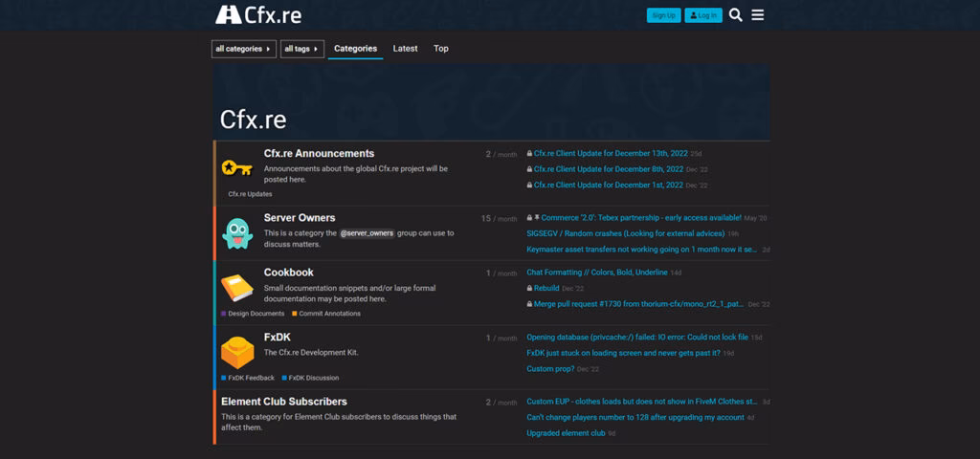Open the Cfx.re site logo
This screenshot has height=459, width=980.
[x=258, y=15]
